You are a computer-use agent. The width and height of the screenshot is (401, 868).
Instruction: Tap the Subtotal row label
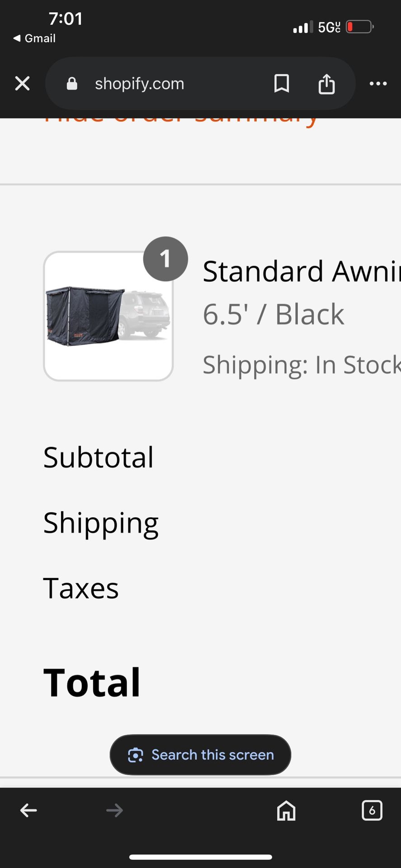pyautogui.click(x=99, y=457)
